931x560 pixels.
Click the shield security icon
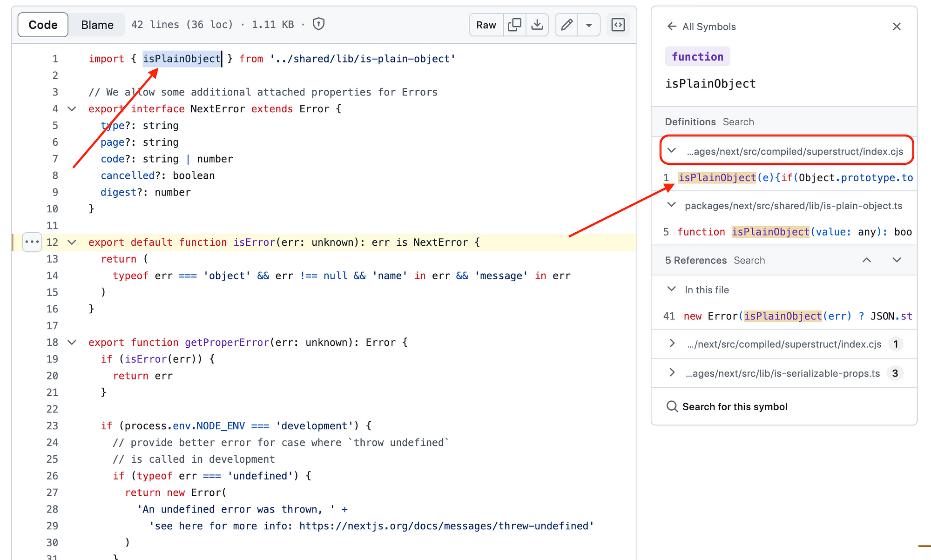318,24
